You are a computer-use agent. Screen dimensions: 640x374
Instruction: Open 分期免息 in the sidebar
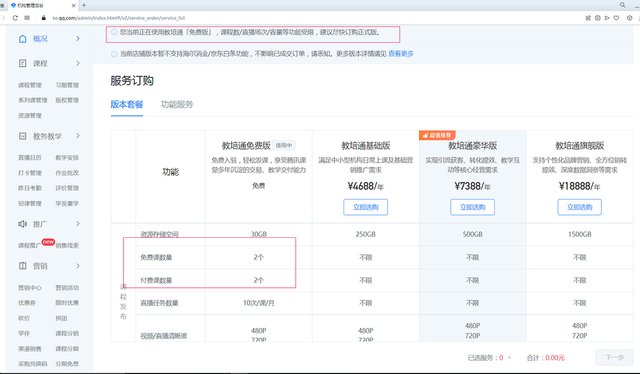[x=67, y=364]
